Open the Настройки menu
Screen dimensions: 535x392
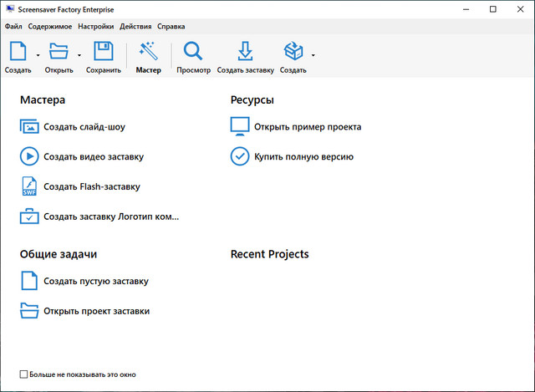[x=95, y=27]
